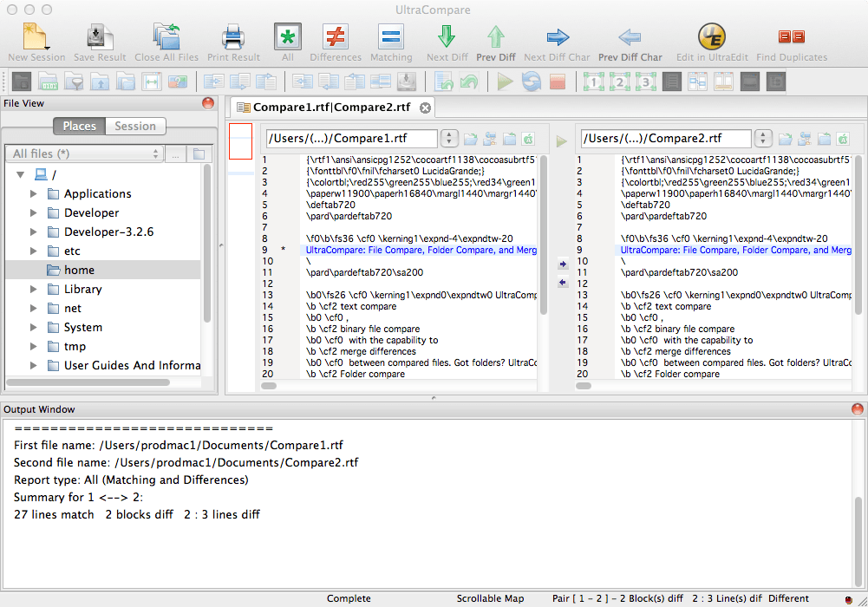Start a New Session

[36, 42]
